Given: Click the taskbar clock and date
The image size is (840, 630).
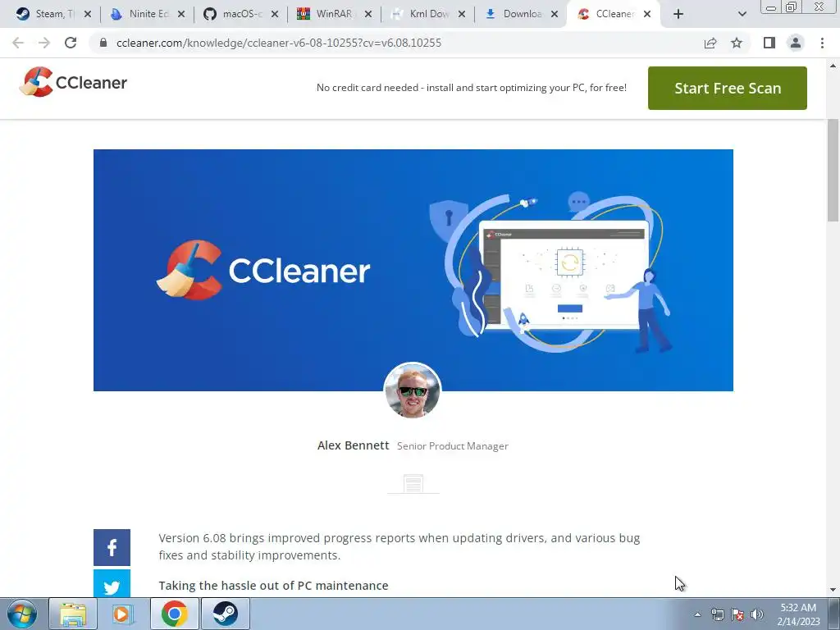Looking at the screenshot, I should click(798, 614).
